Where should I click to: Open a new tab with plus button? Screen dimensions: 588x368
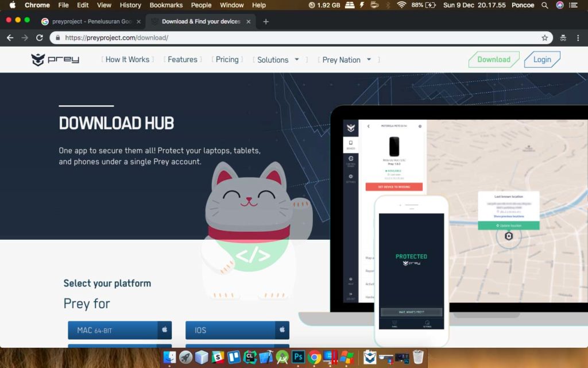pyautogui.click(x=266, y=22)
